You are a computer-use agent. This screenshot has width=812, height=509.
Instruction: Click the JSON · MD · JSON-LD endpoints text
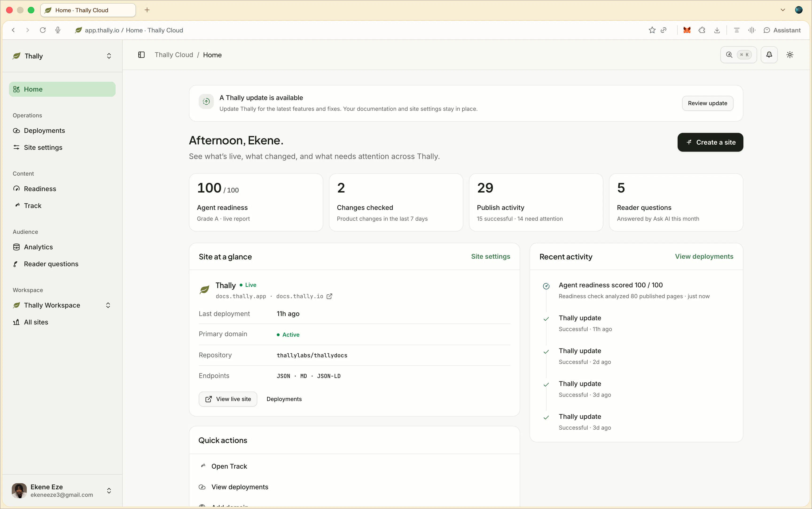point(308,376)
